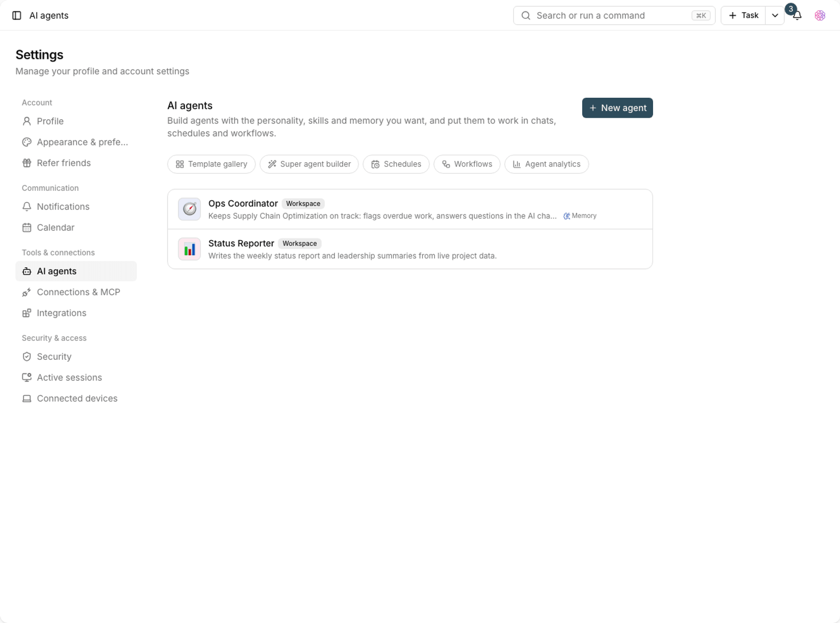840x623 pixels.
Task: Open the Super agent builder
Action: 309,164
